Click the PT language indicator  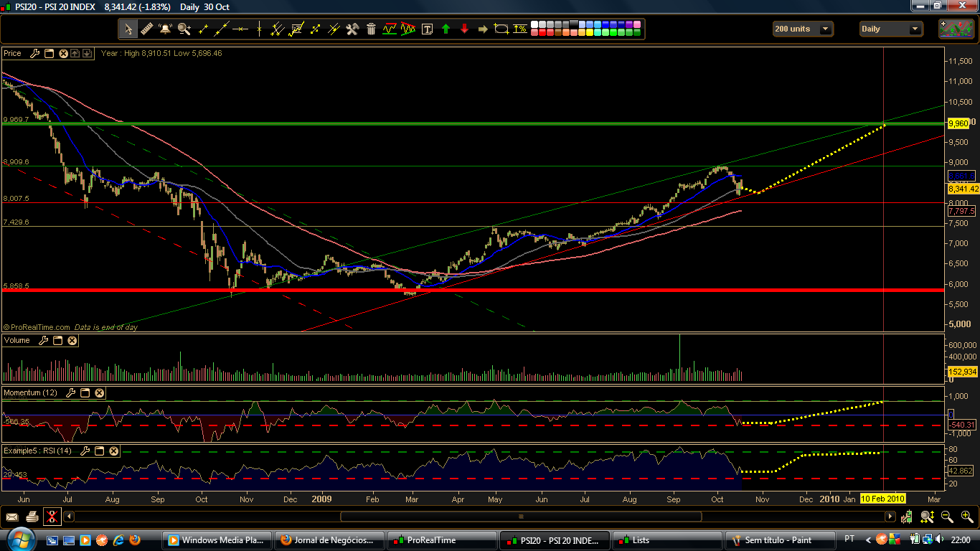pos(849,539)
